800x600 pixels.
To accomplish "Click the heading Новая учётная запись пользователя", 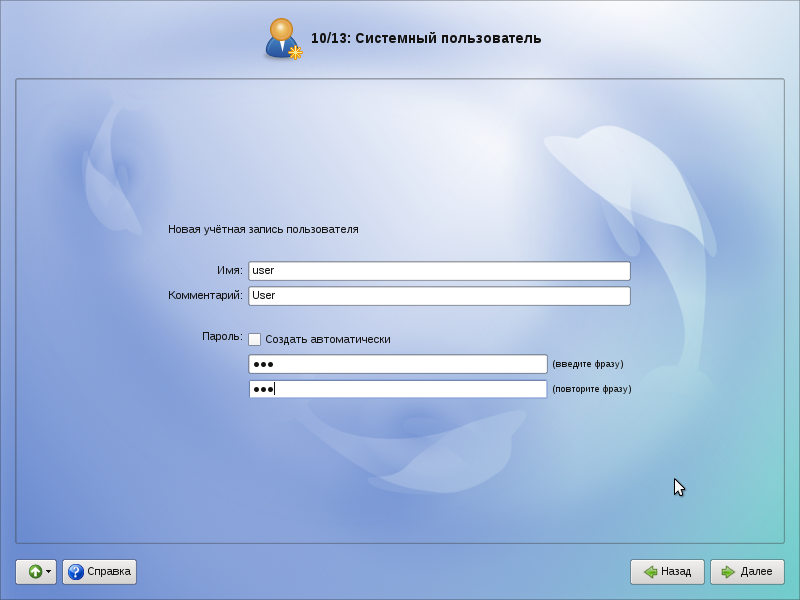I will [263, 229].
